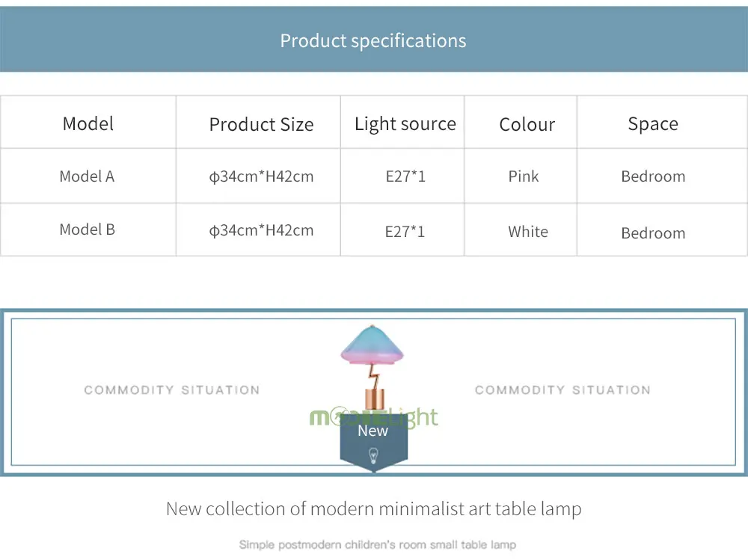Click the New collection table lamp heading
Screen dimensions: 748x560
[x=373, y=509]
